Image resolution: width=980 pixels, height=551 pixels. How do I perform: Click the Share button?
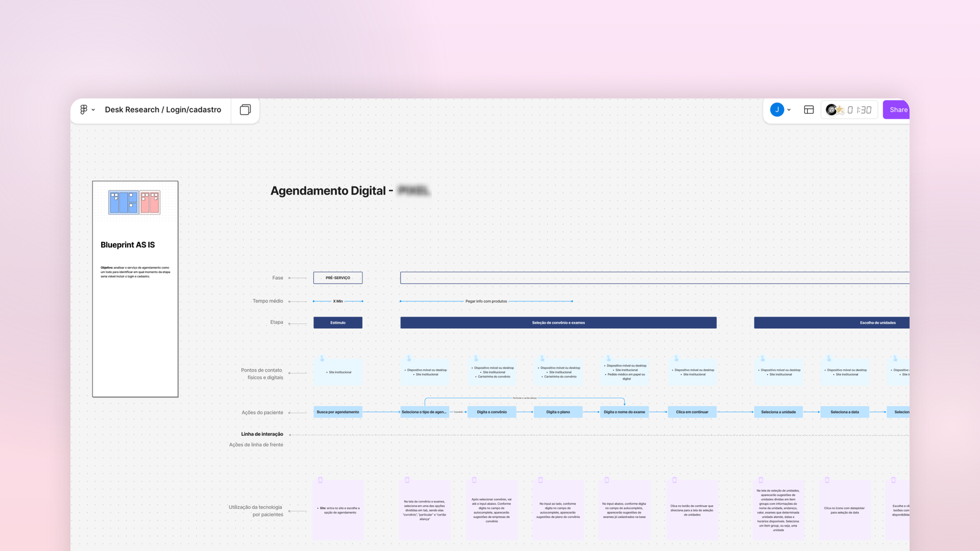point(897,110)
